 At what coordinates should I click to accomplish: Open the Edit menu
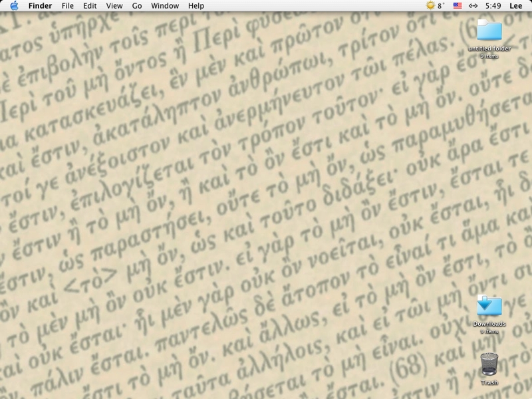[90, 6]
